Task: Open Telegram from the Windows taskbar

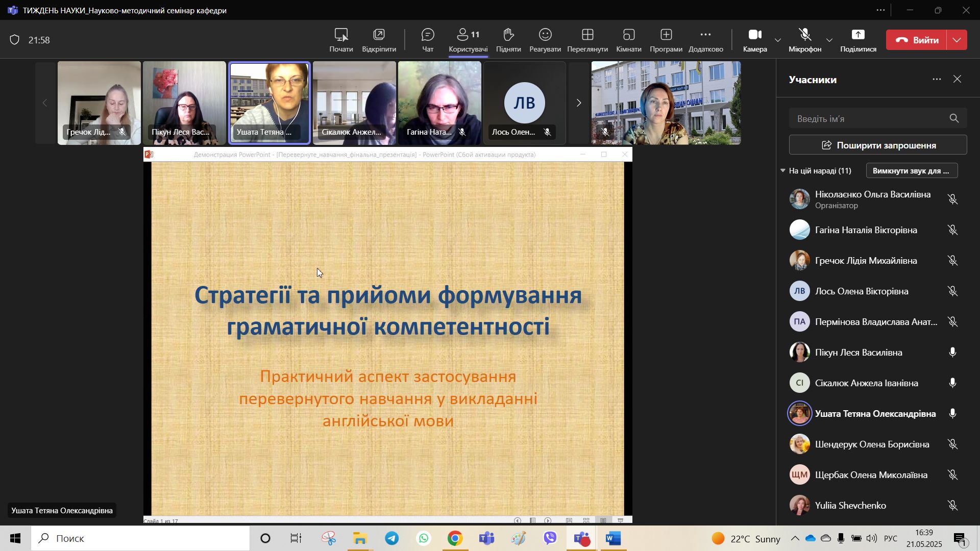Action: point(392,539)
